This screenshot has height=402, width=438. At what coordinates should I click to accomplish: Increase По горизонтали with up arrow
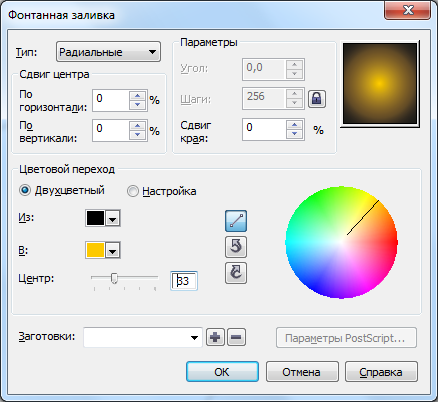click(x=138, y=96)
